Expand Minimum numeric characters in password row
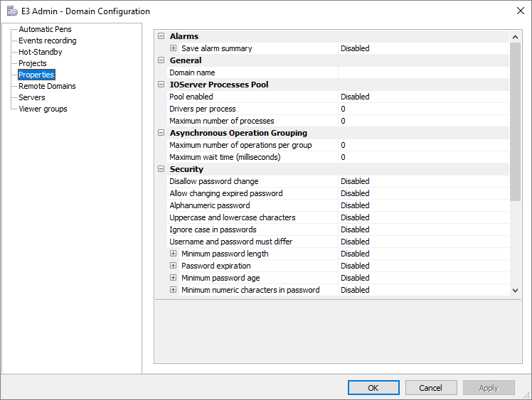The width and height of the screenshot is (532, 400). 173,289
